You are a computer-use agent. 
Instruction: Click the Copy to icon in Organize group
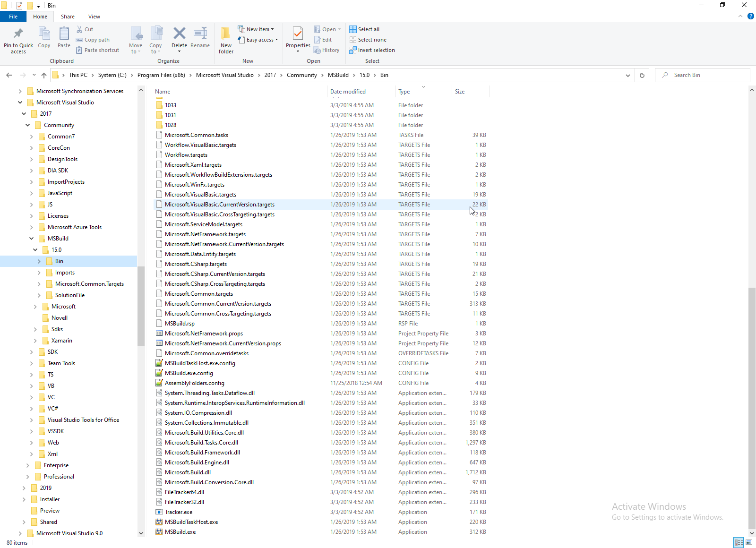coord(156,34)
